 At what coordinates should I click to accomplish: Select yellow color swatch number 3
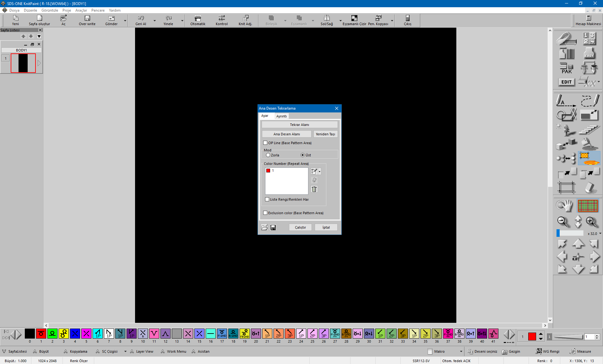[64, 334]
